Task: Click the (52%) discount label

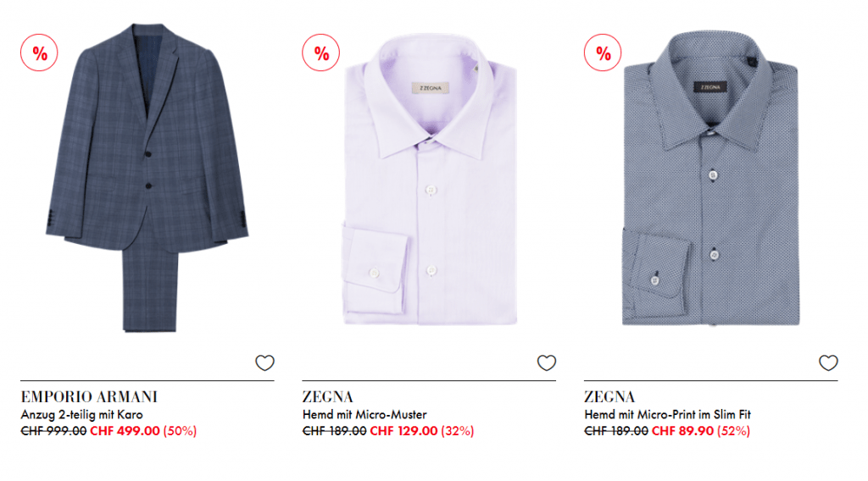Action: tap(733, 431)
